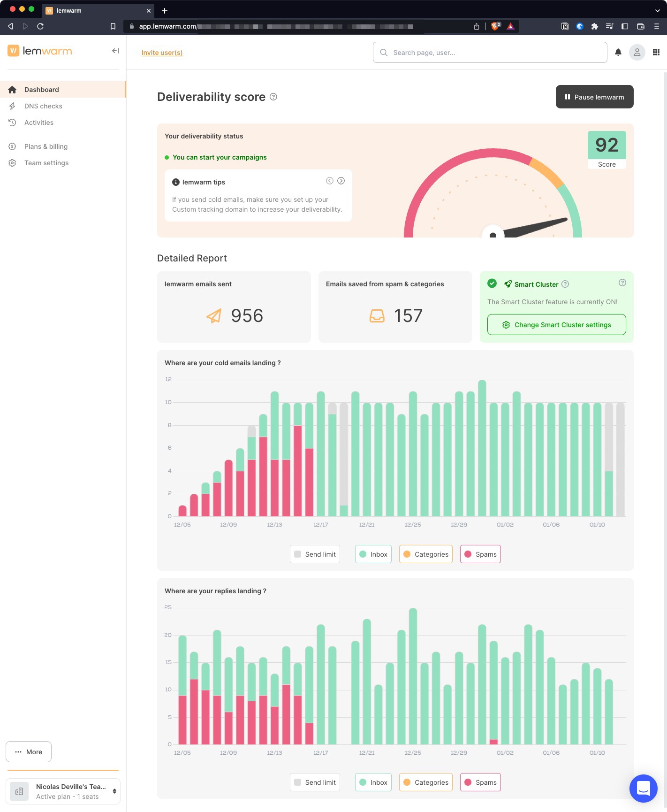667x812 pixels.
Task: Click the inbox tray icon beside 157
Action: pos(377,316)
